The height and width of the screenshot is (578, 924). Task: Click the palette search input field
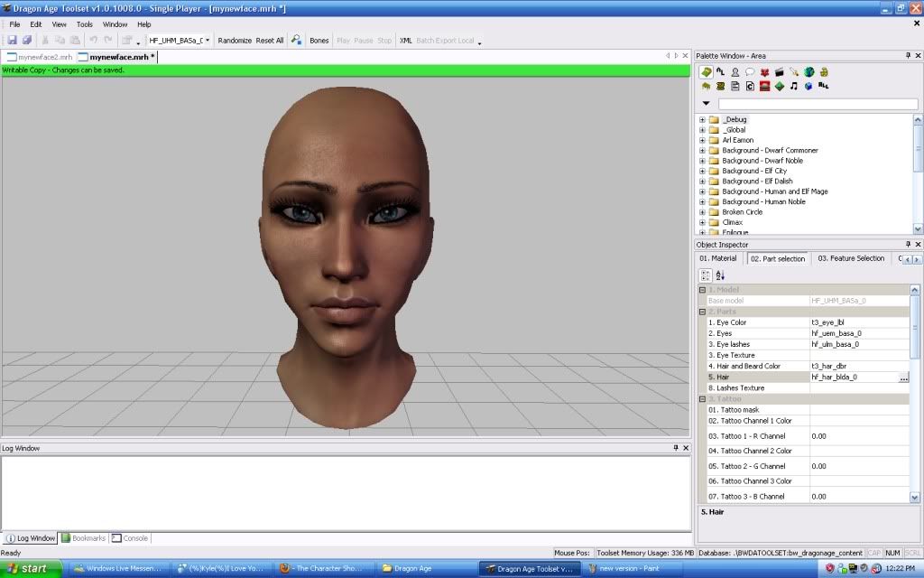pyautogui.click(x=818, y=104)
